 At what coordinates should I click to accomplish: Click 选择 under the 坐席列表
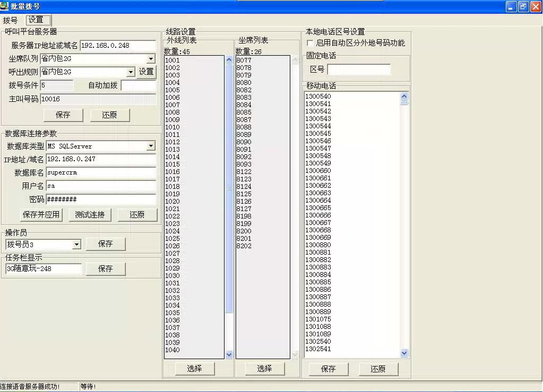point(264,368)
